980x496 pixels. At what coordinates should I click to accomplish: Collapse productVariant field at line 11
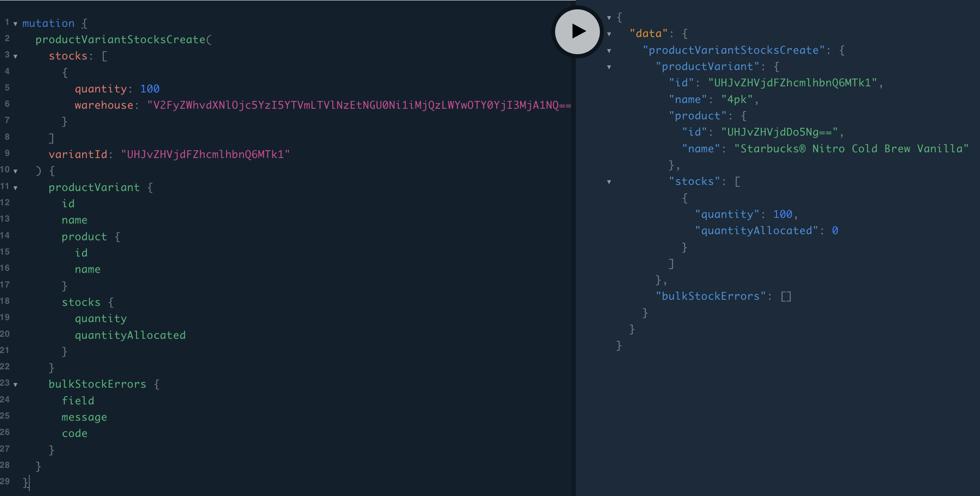15,188
